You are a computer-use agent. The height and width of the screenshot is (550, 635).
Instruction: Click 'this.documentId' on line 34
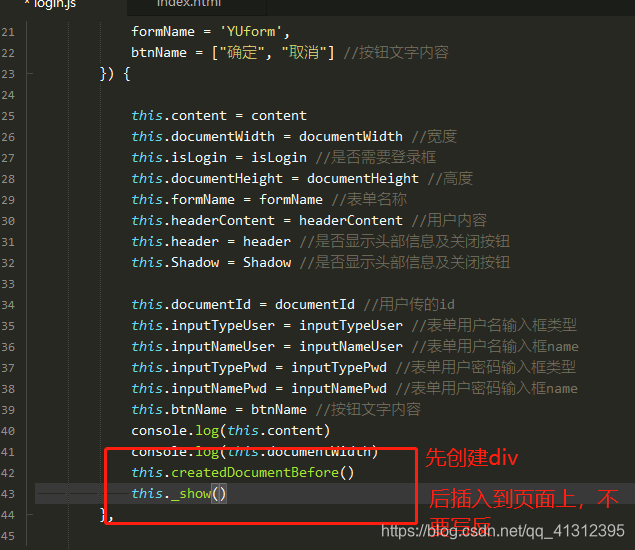tap(191, 304)
